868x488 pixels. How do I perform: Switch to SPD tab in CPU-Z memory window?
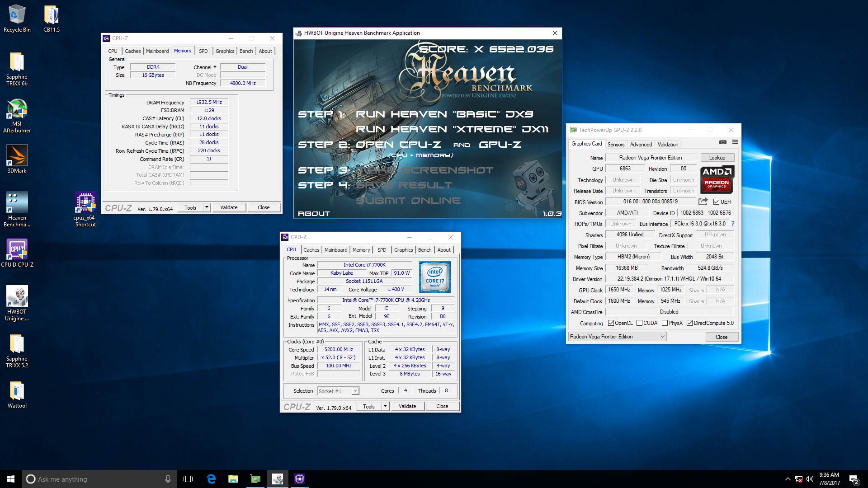tap(203, 51)
